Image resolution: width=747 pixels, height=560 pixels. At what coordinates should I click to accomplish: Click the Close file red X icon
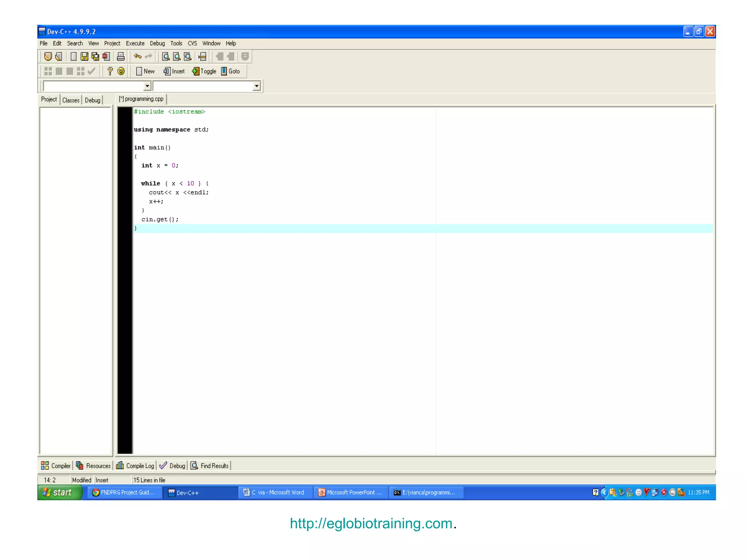[x=106, y=57]
